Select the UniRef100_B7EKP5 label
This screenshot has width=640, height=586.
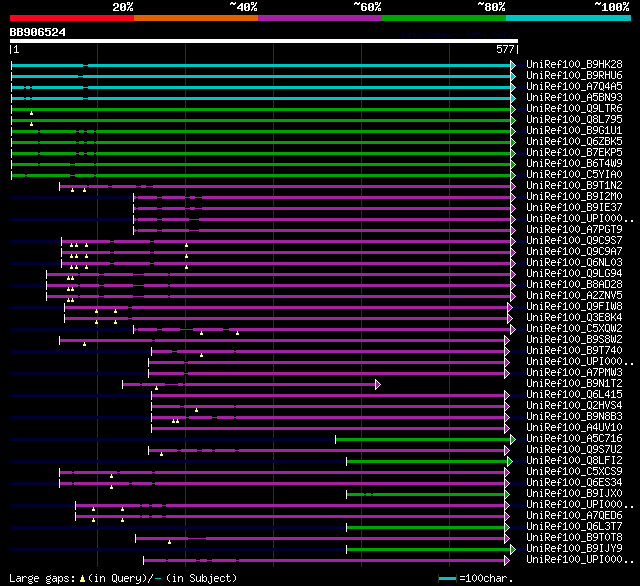coord(574,153)
